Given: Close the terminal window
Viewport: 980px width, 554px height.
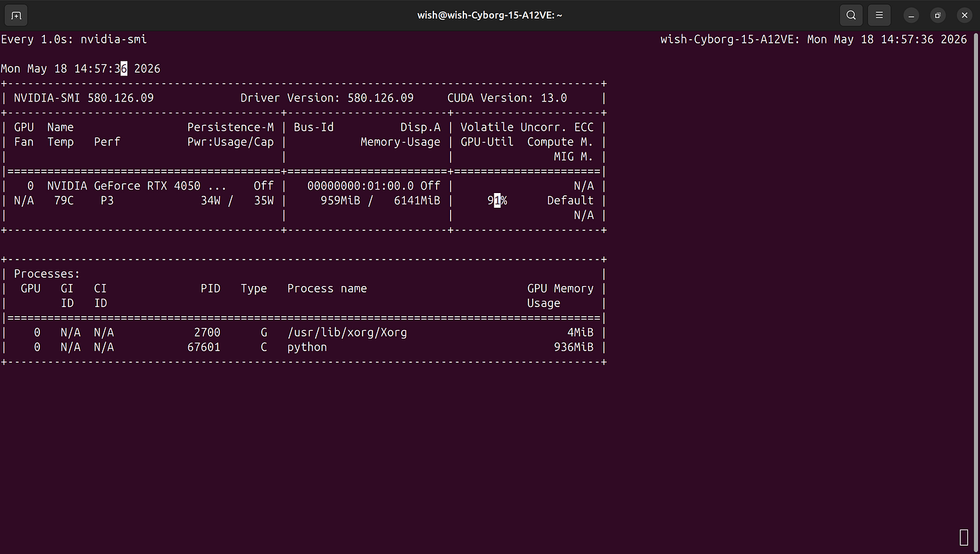Looking at the screenshot, I should 964,15.
